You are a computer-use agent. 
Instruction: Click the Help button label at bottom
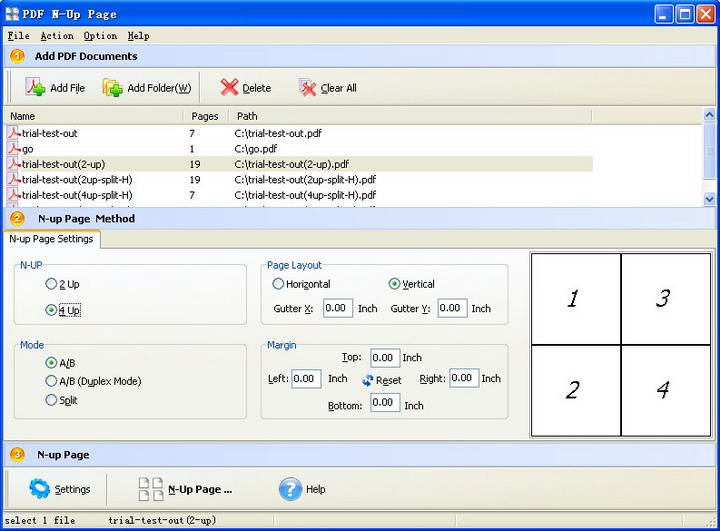coord(316,490)
